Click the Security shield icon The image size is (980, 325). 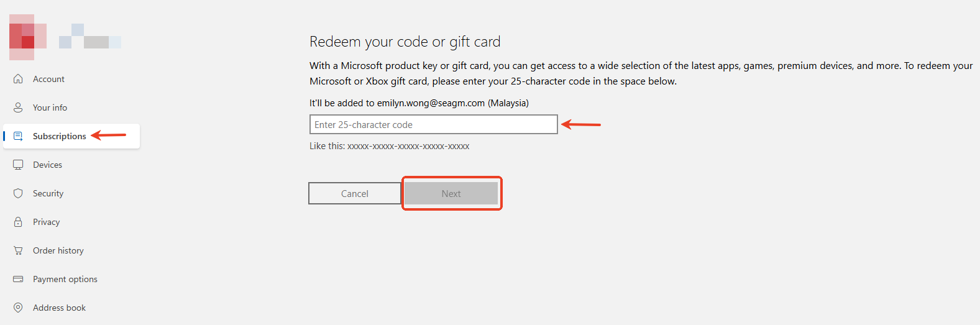pos(18,193)
